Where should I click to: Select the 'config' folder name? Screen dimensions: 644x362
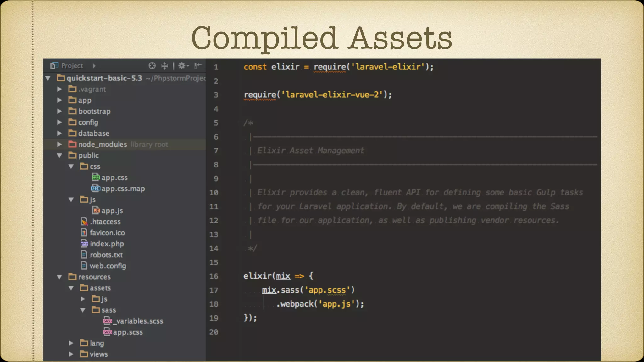tap(88, 123)
